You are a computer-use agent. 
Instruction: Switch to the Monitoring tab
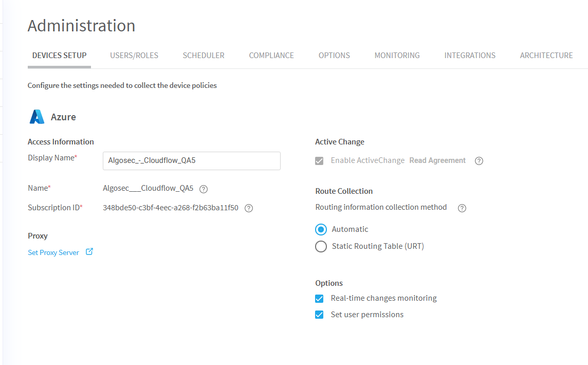click(397, 56)
